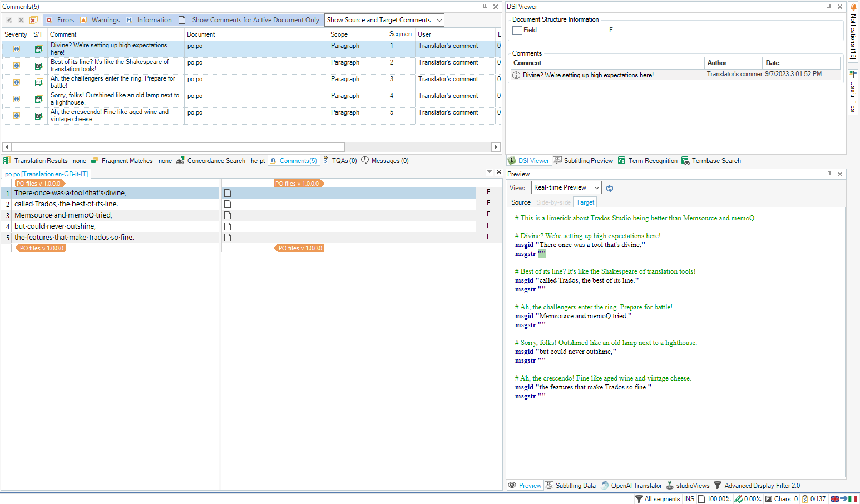Open editor document list dropdown arrow
The height and width of the screenshot is (504, 860).
[x=489, y=172]
